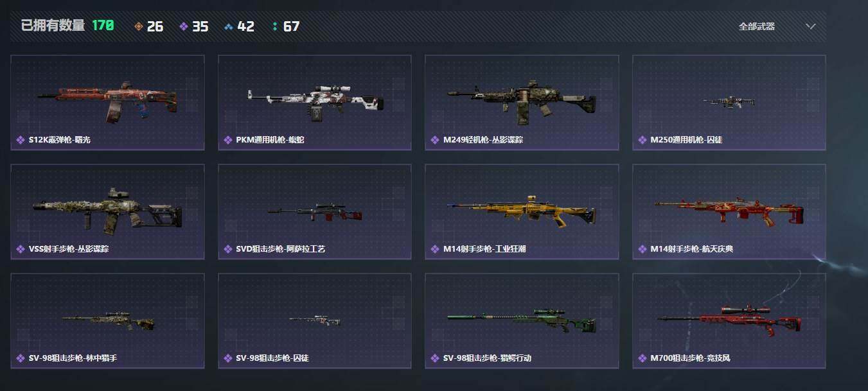Screen dimensions: 868x391
Task: Click the blue rarity icon showing 42
Action: pyautogui.click(x=229, y=26)
